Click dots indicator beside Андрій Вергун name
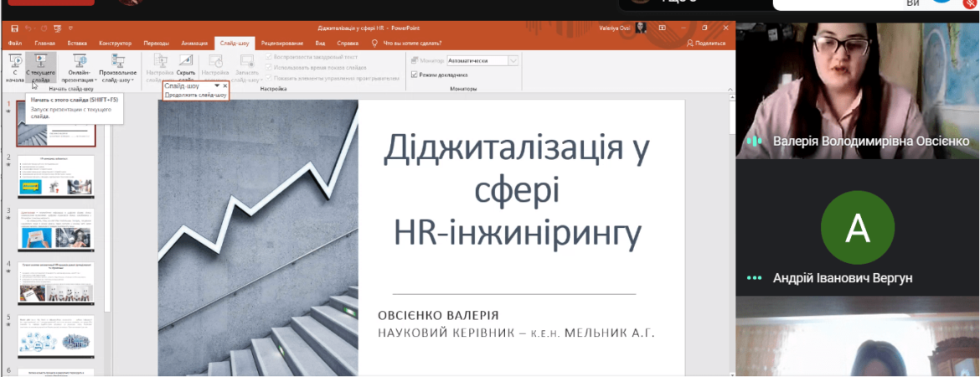980x377 pixels. (755, 277)
